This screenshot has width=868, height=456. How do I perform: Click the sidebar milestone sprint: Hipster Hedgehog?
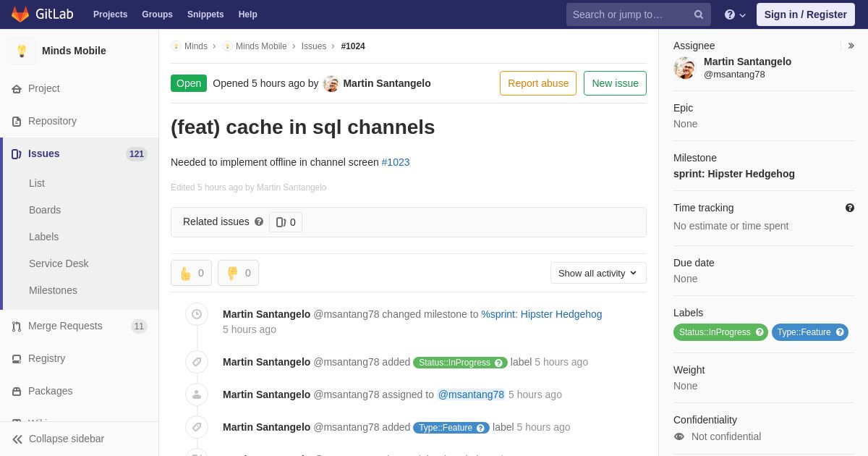point(734,174)
